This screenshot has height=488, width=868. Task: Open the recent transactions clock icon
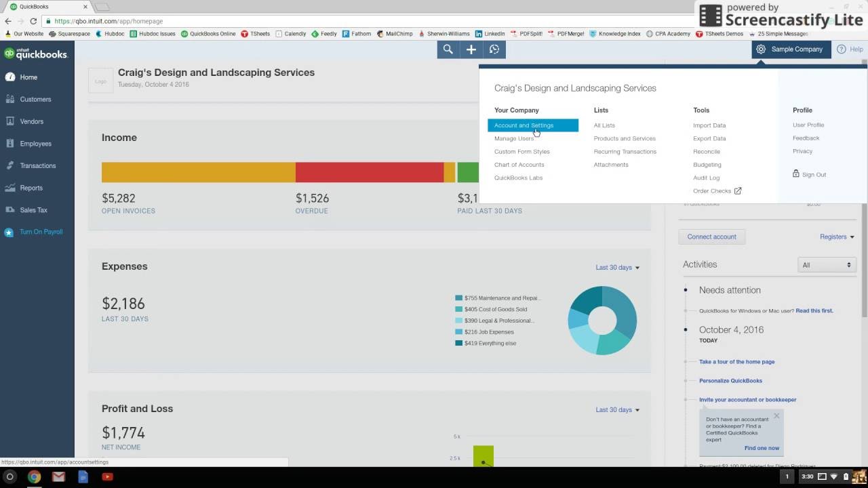(494, 49)
